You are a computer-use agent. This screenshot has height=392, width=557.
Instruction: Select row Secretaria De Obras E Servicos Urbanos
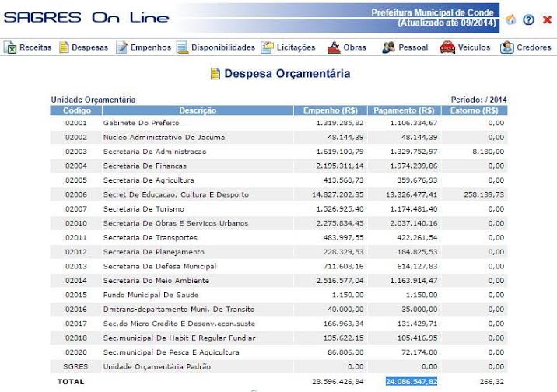tap(278, 223)
